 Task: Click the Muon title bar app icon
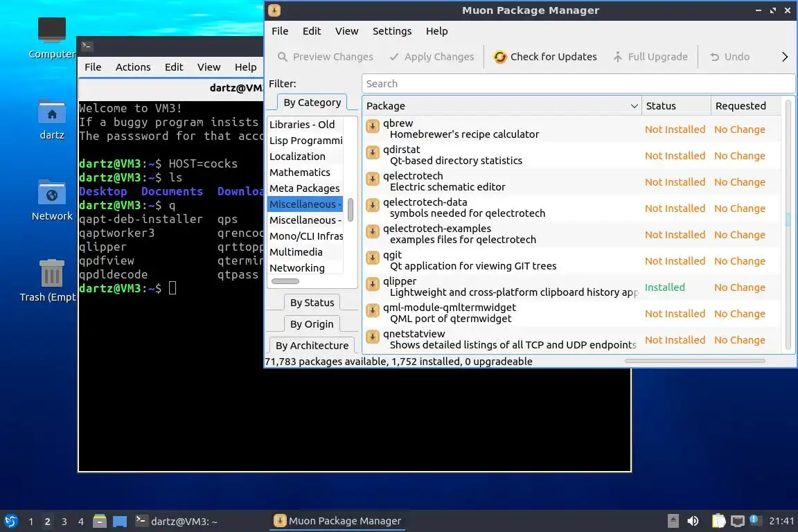coord(274,10)
